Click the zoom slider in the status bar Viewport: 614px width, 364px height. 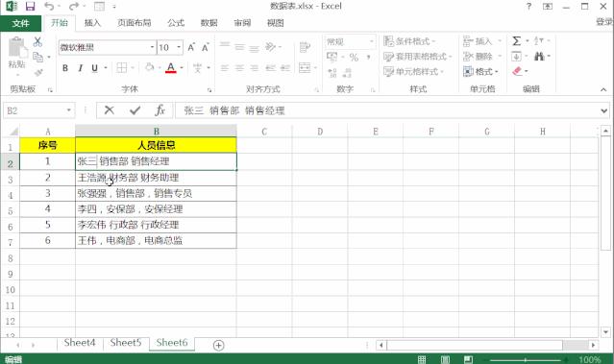(x=526, y=359)
